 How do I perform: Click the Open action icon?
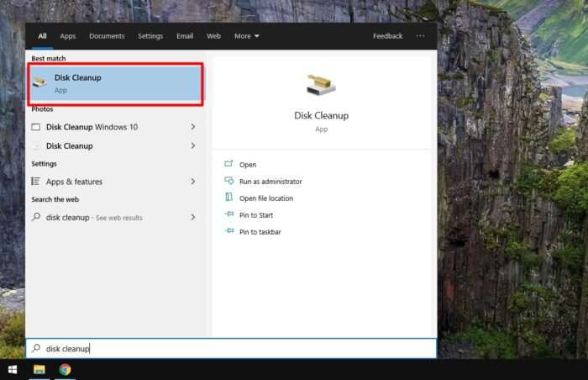click(x=228, y=164)
